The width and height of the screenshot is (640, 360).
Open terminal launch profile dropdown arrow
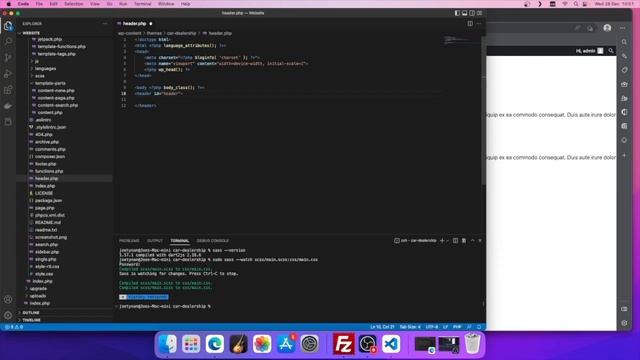point(448,240)
